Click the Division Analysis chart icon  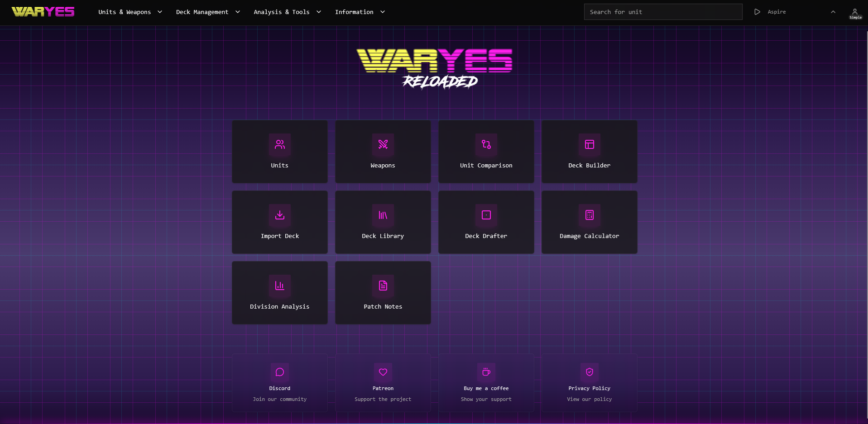point(279,286)
